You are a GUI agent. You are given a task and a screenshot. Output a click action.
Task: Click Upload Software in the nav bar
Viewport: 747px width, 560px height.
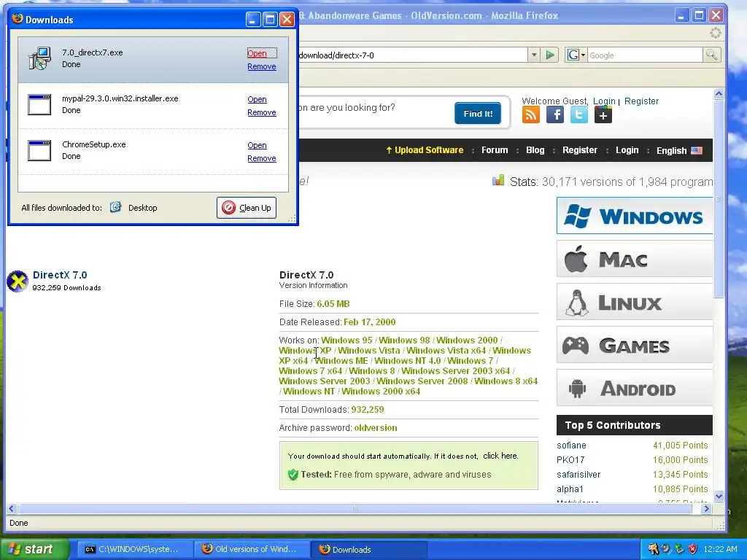tap(425, 150)
